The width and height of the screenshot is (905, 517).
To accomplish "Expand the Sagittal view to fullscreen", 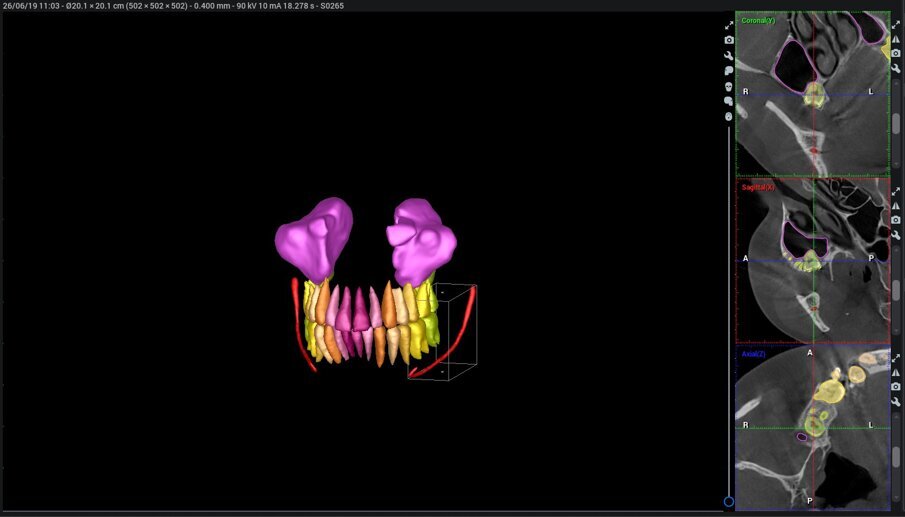I will [896, 191].
